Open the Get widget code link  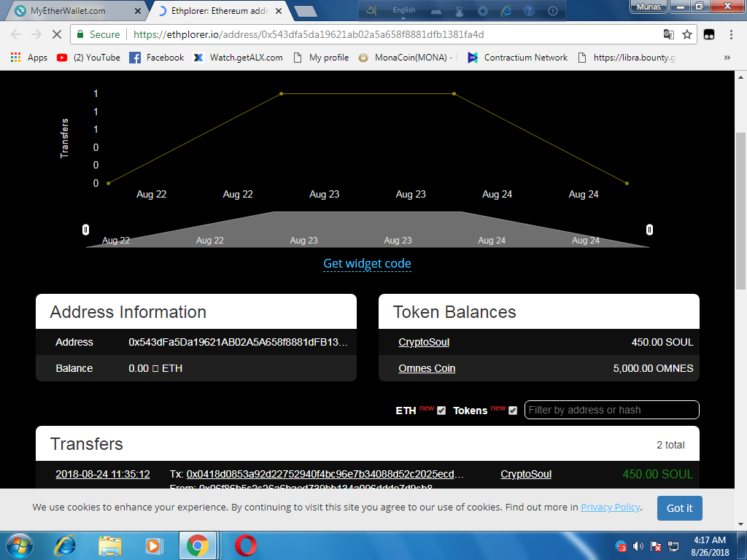coord(367,263)
